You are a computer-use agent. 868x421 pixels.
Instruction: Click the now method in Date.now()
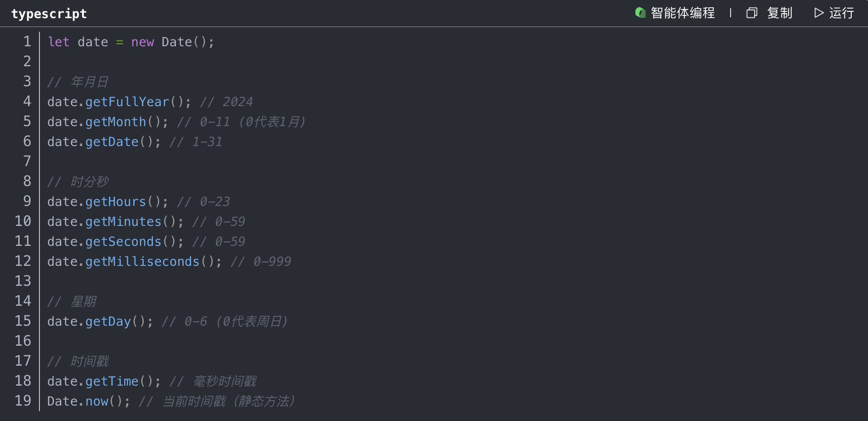[97, 401]
